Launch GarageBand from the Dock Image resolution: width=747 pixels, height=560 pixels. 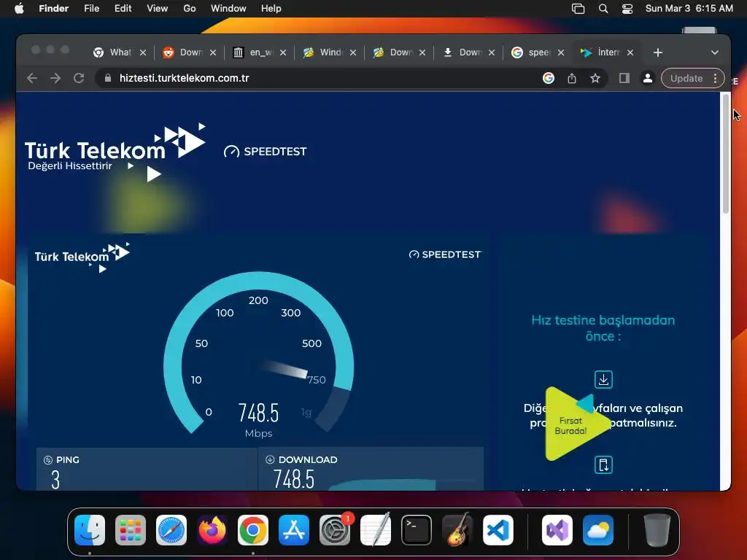click(457, 530)
